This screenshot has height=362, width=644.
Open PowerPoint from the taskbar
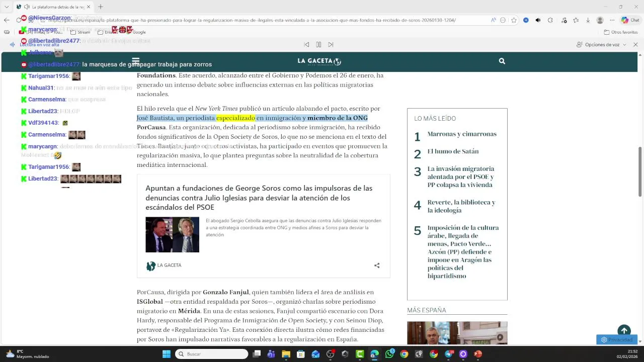(x=478, y=354)
